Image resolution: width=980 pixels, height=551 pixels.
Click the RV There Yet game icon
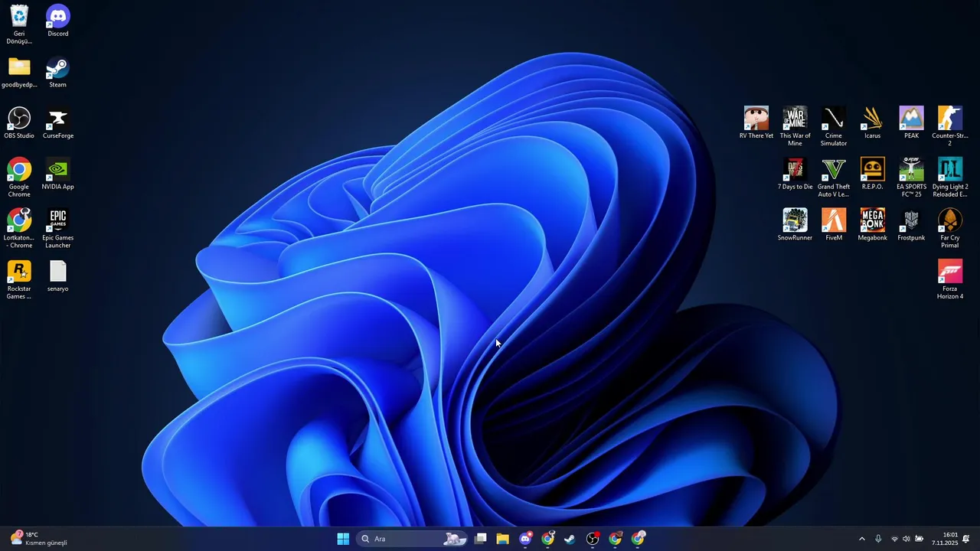pos(756,122)
